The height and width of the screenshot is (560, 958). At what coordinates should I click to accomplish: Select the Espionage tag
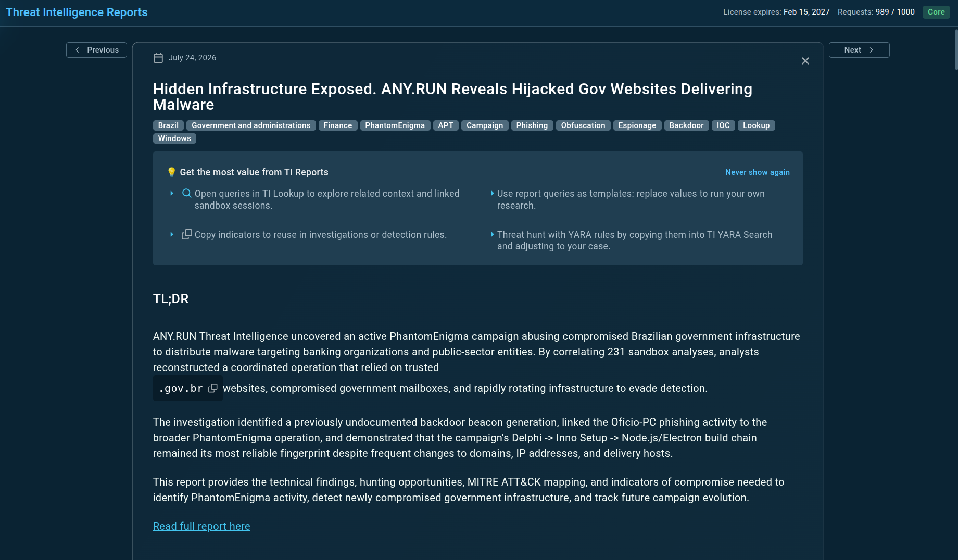637,125
